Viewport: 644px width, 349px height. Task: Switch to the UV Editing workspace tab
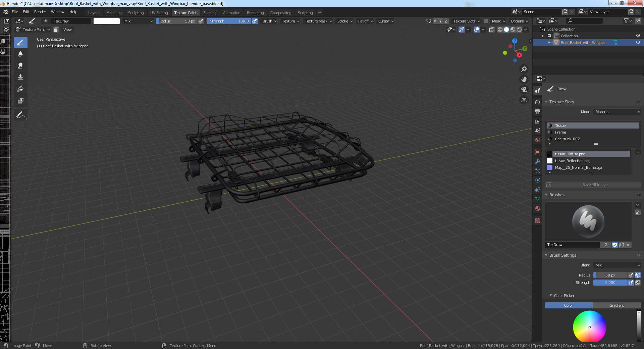(x=159, y=12)
